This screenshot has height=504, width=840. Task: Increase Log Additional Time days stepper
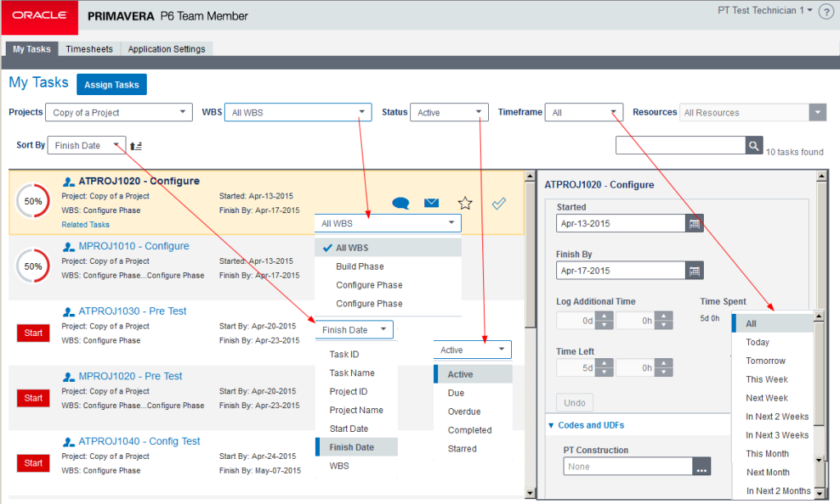coord(605,316)
